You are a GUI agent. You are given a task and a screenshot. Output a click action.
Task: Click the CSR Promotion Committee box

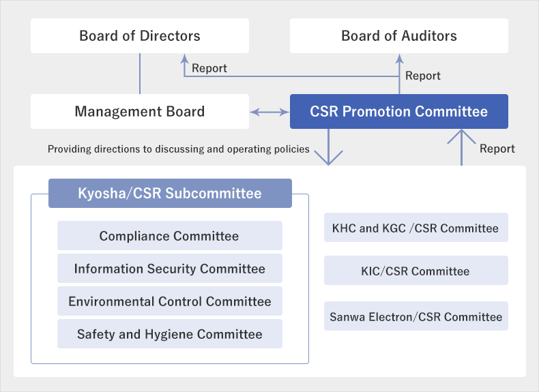[398, 111]
